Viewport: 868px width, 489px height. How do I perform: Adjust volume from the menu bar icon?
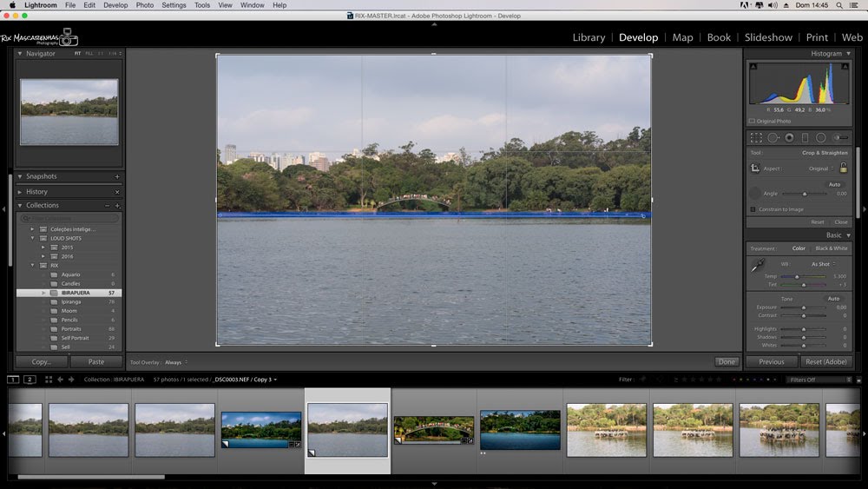click(773, 5)
